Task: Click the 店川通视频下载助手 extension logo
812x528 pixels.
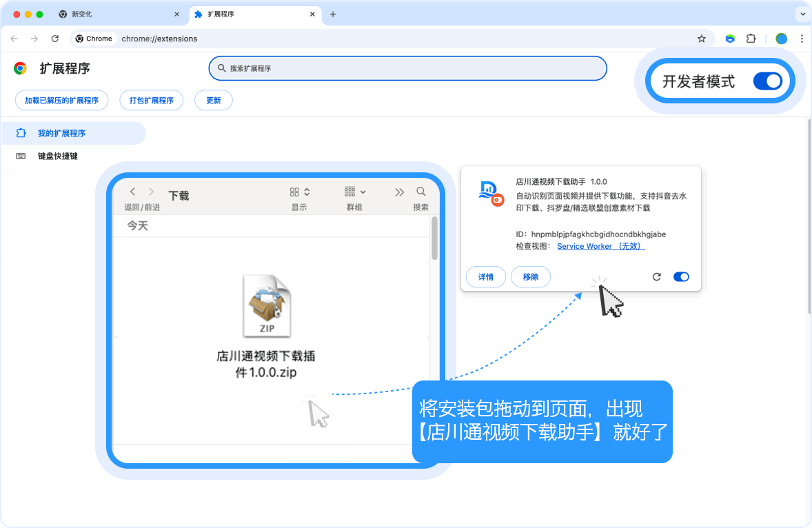Action: click(x=491, y=193)
